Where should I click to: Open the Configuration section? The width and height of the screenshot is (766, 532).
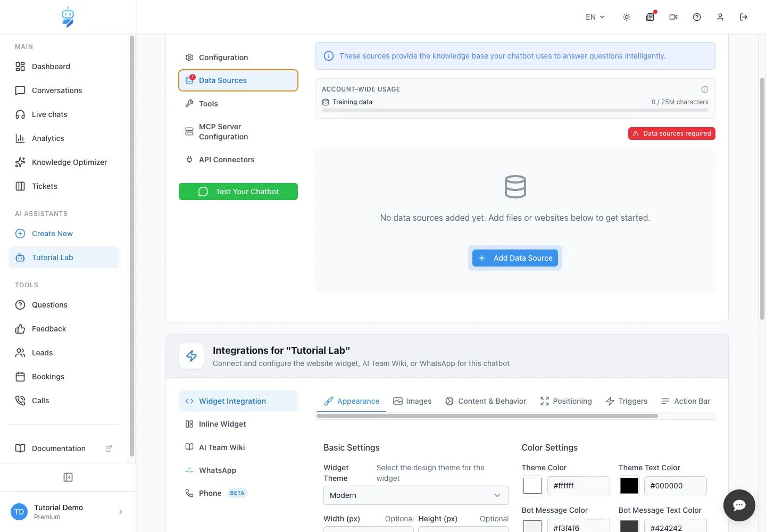(x=238, y=57)
